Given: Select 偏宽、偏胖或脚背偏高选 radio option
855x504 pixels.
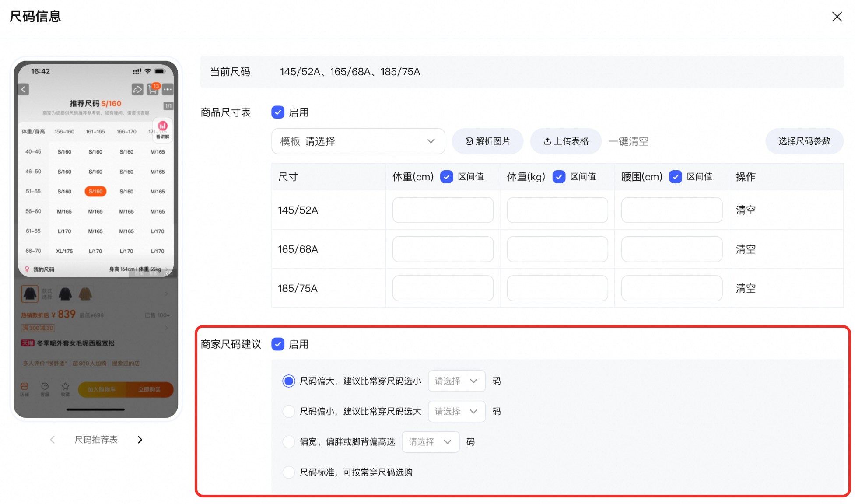Looking at the screenshot, I should coord(289,442).
